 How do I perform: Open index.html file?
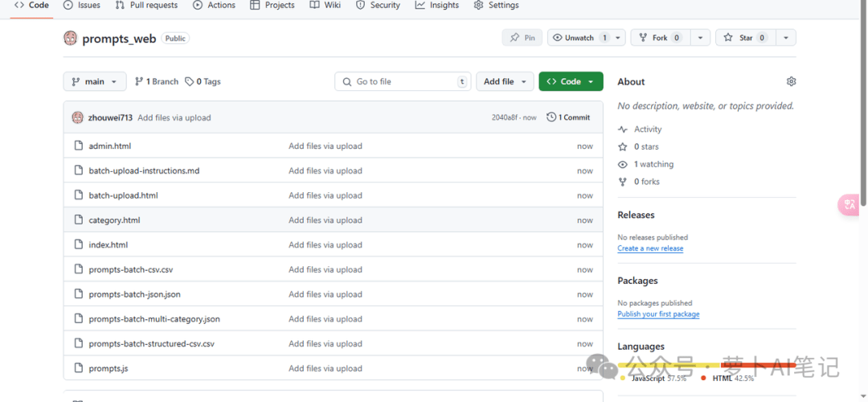pyautogui.click(x=108, y=244)
